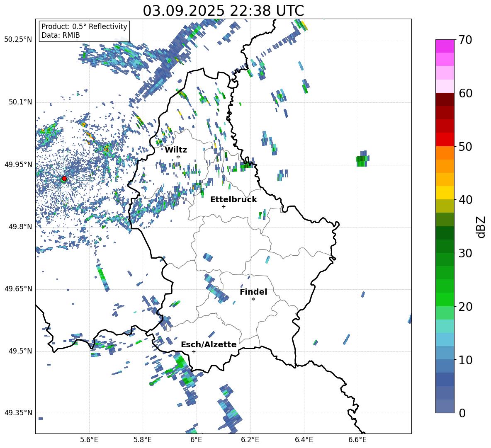
Task: Click the dBZ colorbar axis label
Action: coord(481,227)
